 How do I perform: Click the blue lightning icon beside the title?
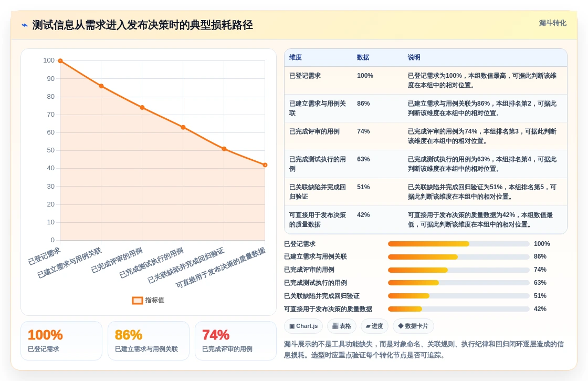pyautogui.click(x=24, y=25)
